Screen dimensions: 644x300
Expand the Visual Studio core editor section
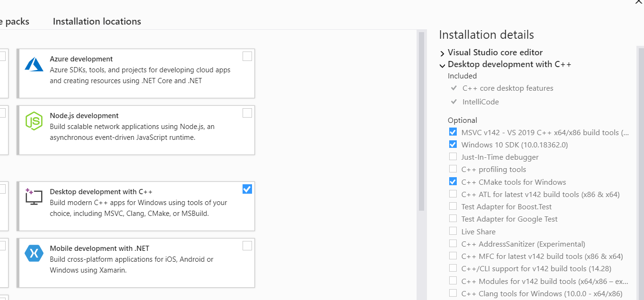point(442,53)
